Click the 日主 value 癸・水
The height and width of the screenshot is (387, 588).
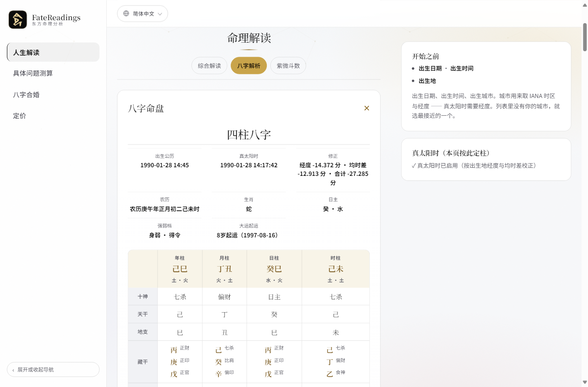(x=333, y=209)
